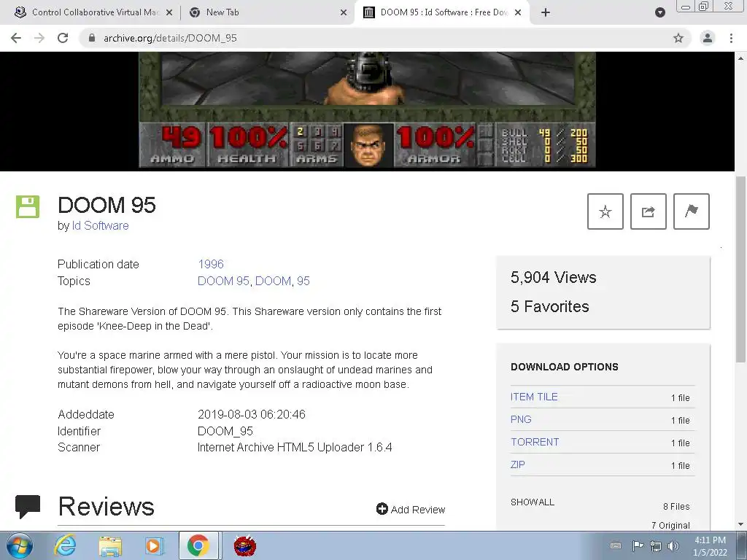Click the 5,904 Views text
Viewport: 747px width, 560px height.
pos(553,277)
